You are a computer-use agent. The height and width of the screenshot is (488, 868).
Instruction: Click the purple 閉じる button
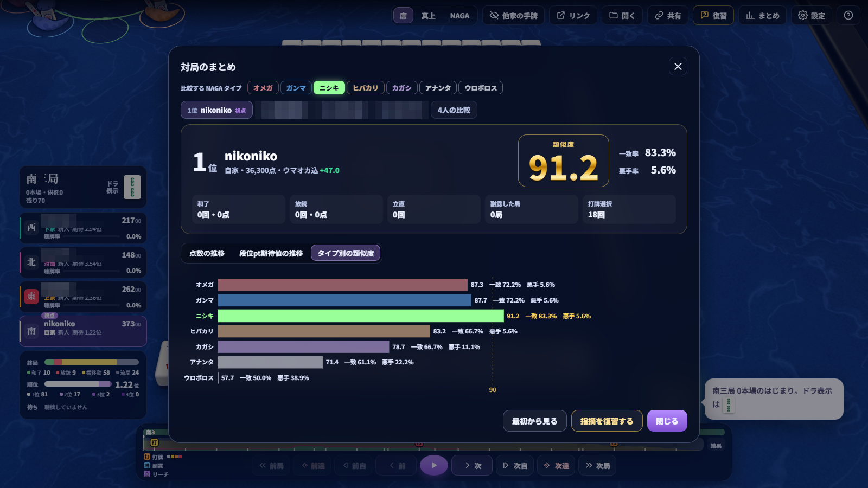coord(667,421)
